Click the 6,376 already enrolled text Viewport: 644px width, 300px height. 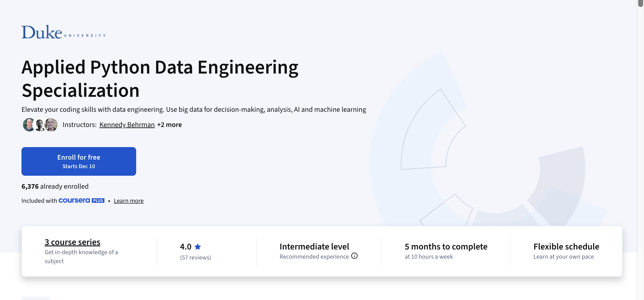(55, 186)
